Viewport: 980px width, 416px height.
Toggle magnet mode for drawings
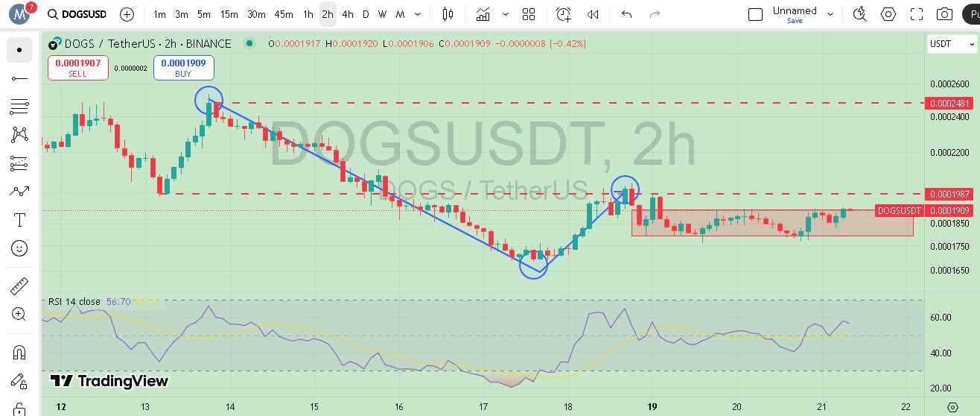(19, 351)
